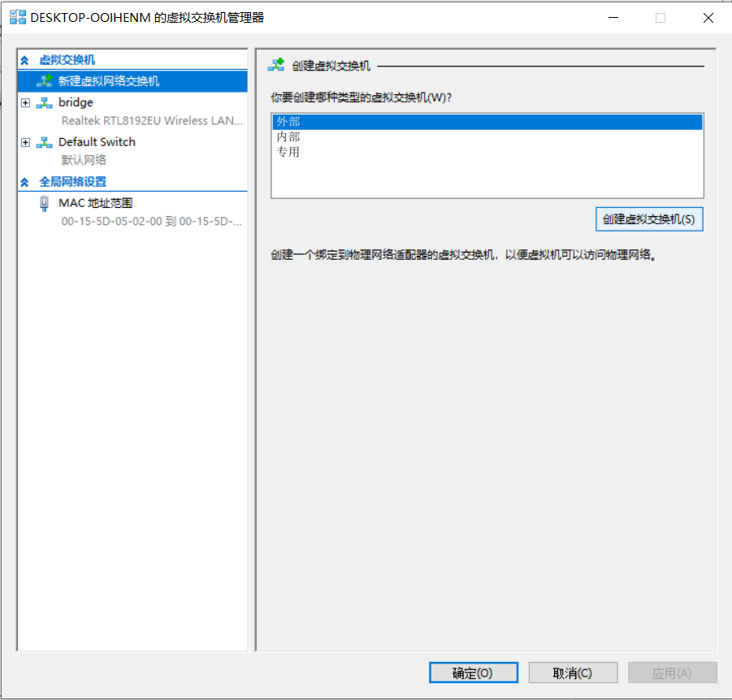Select the 默认网络 entry under Default Switch
732x700 pixels.
pyautogui.click(x=84, y=160)
